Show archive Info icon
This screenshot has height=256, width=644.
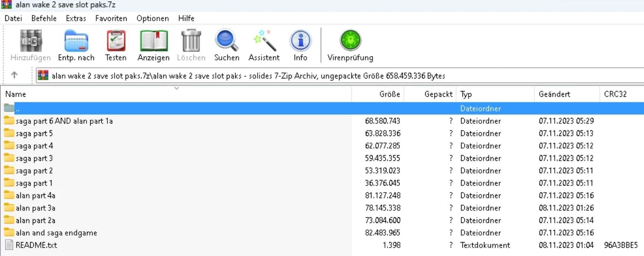pos(300,41)
